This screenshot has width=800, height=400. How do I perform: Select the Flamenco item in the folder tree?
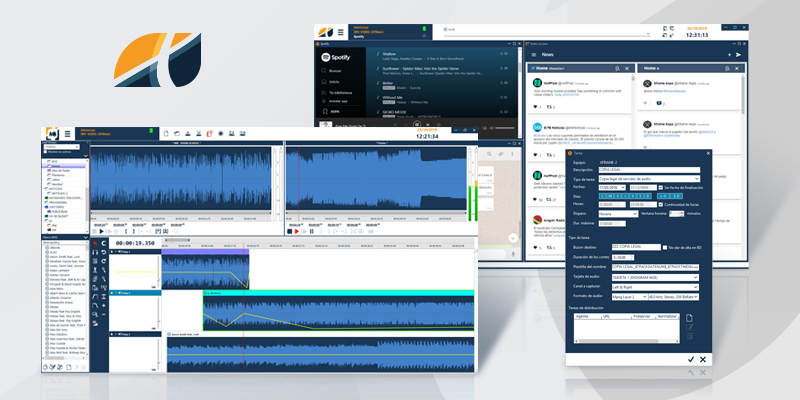click(x=58, y=175)
